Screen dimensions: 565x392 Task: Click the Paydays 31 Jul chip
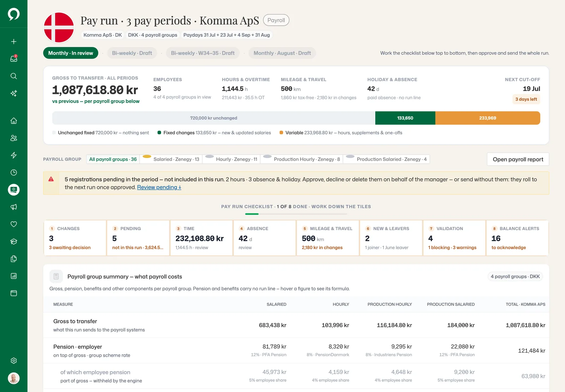227,35
